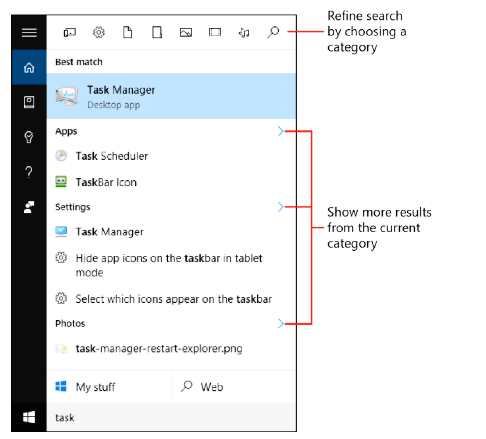Click the Task Scheduler clock icon
The image size is (486, 439).
coord(61,156)
